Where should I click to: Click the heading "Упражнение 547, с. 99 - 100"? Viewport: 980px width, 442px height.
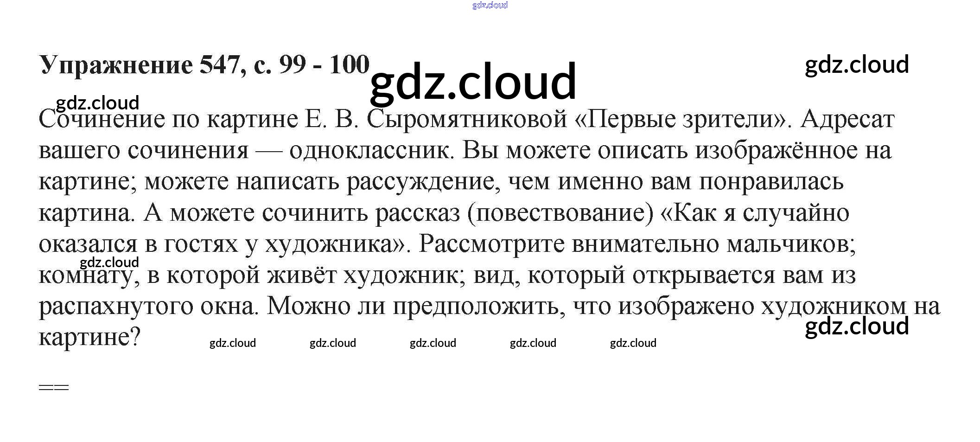[x=204, y=64]
